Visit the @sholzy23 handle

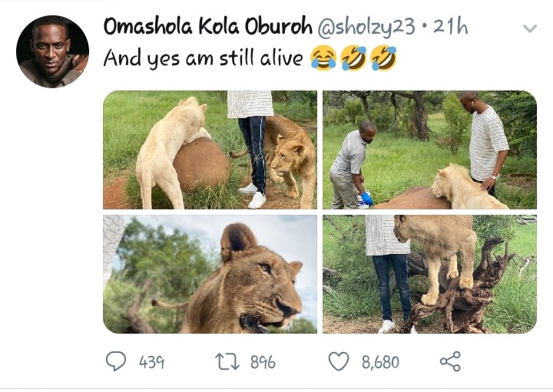[366, 27]
